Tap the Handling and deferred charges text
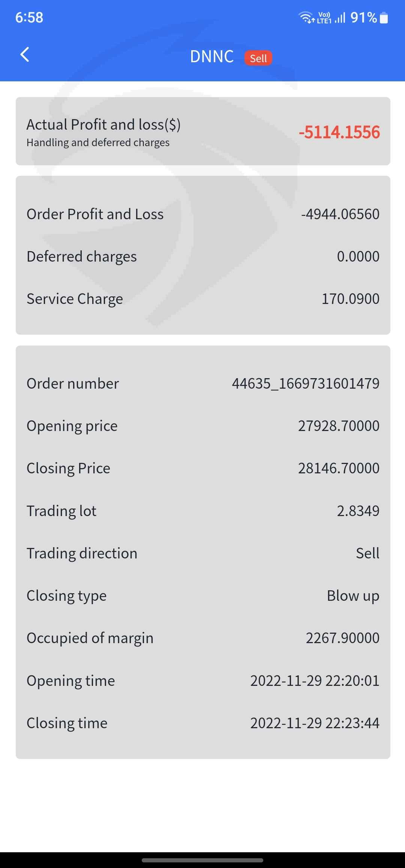 pos(98,143)
